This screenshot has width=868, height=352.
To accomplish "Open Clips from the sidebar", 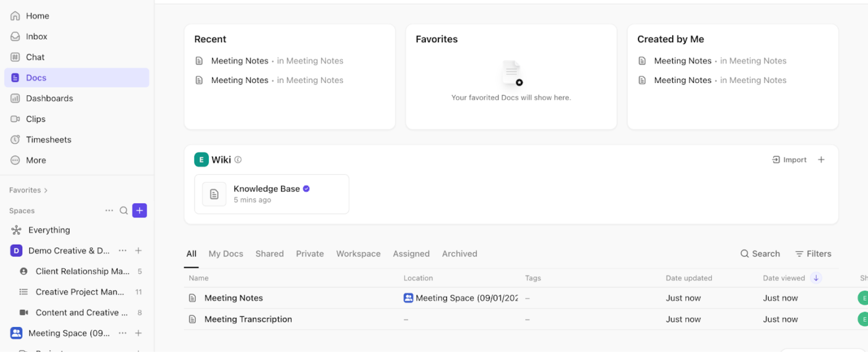I will pos(35,119).
